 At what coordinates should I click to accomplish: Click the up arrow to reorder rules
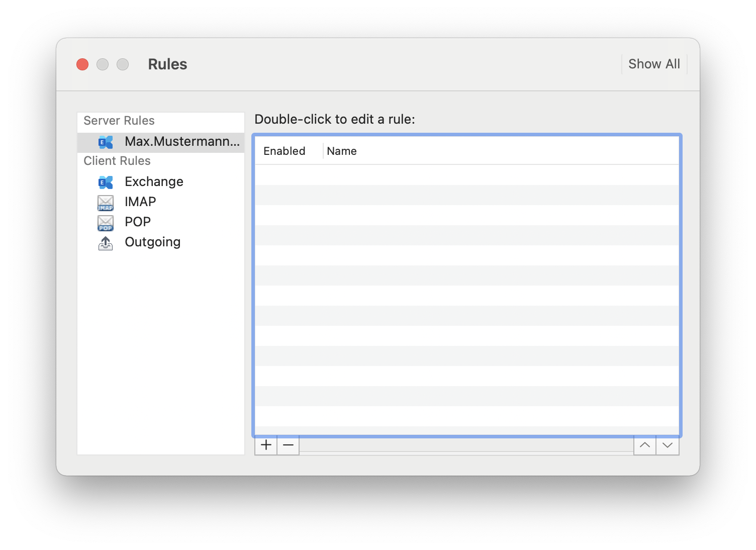coord(645,445)
